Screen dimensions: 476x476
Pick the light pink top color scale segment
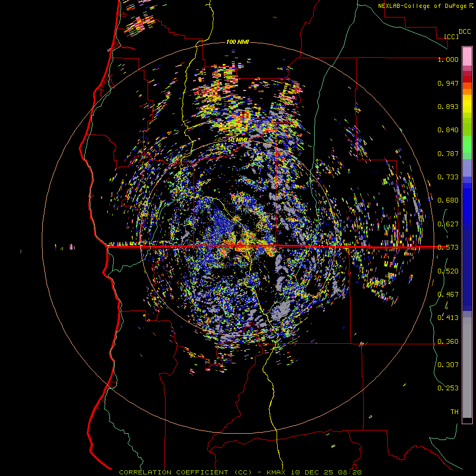467,56
